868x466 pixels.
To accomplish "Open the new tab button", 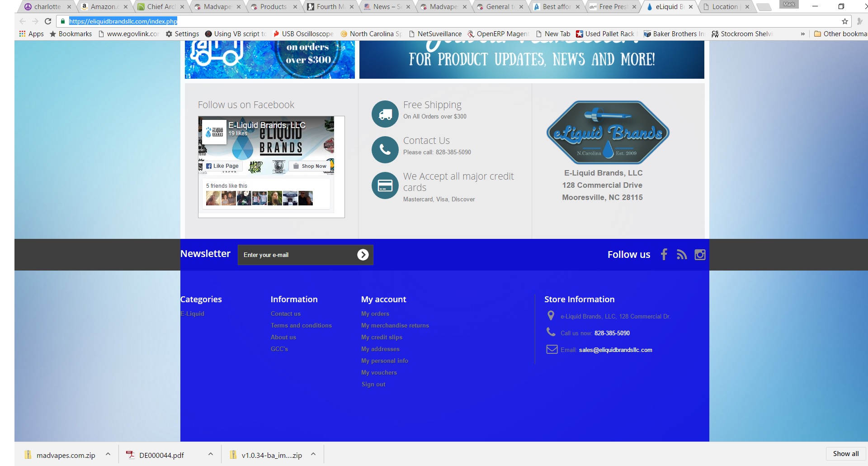I will click(764, 7).
